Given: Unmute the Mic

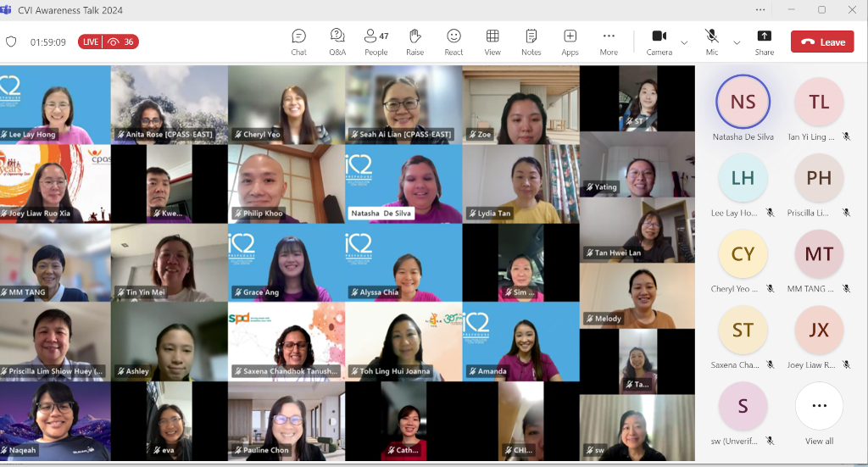Looking at the screenshot, I should pyautogui.click(x=712, y=42).
